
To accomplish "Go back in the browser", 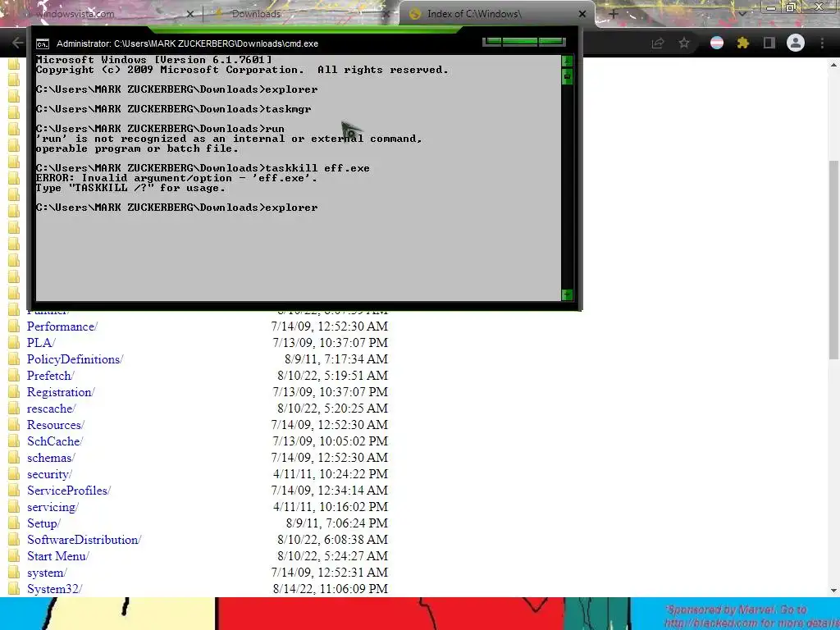I will click(x=18, y=43).
